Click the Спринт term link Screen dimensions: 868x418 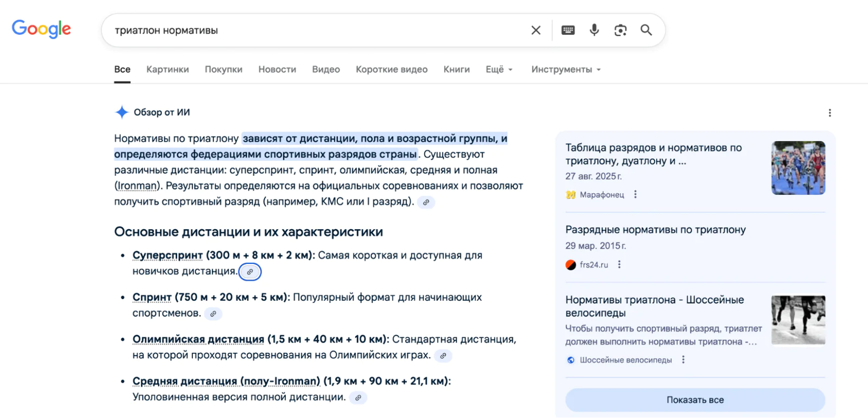[x=152, y=297]
